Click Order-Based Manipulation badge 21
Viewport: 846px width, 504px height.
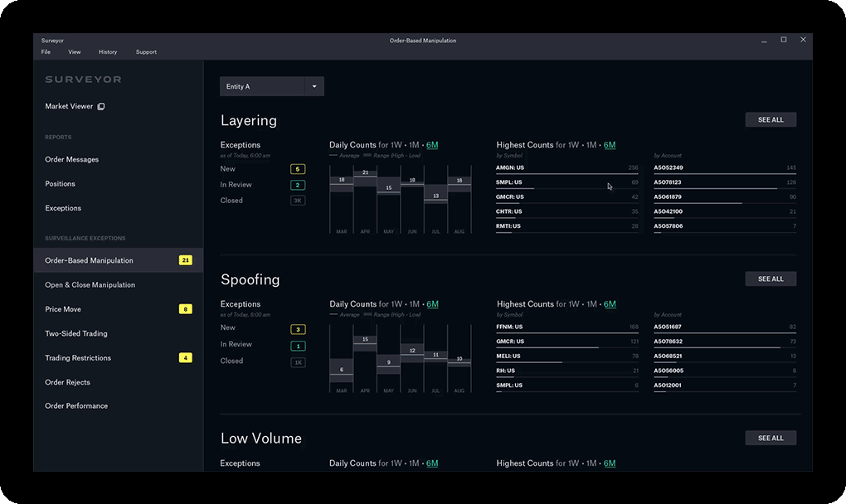coord(186,260)
